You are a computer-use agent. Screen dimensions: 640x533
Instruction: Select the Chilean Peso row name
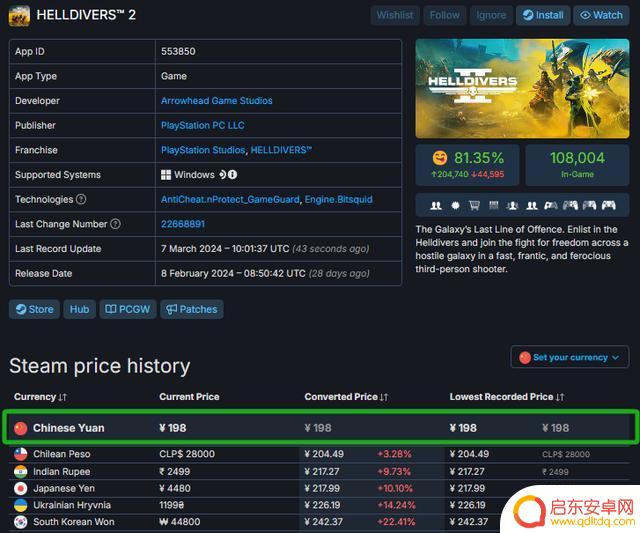pos(62,454)
